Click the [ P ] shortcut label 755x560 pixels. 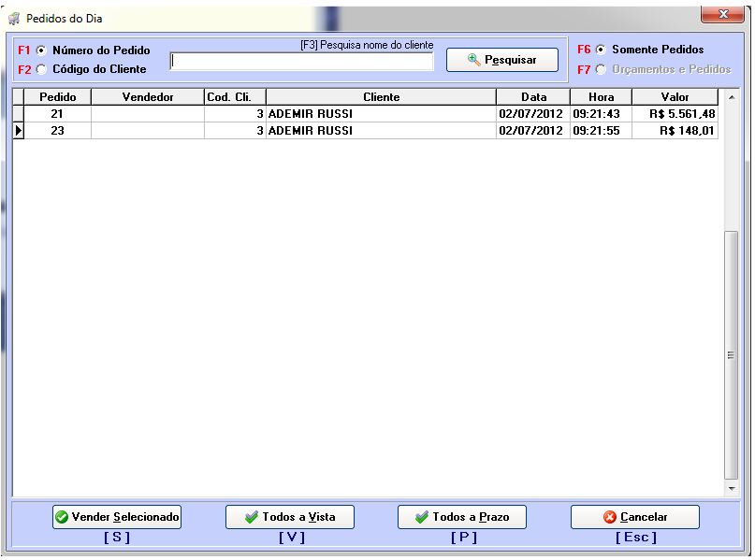[x=464, y=538]
